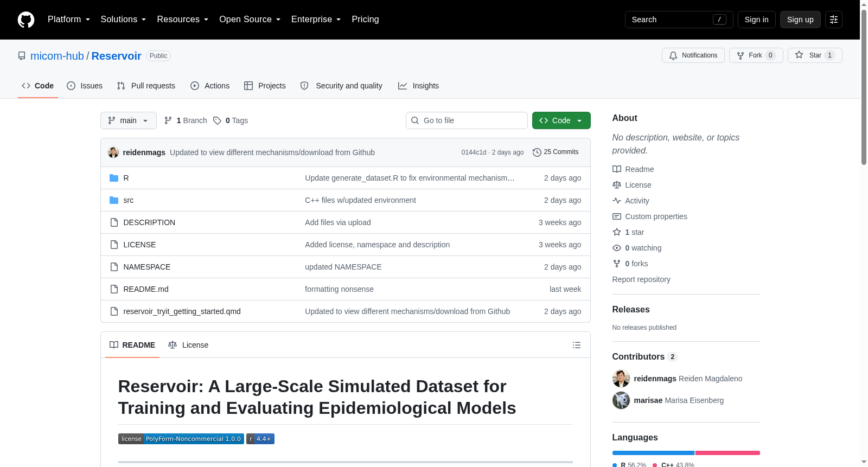Screen dimensions: 868x467
Task: Click reidenmags avatar in latest commit row
Action: 113,152
